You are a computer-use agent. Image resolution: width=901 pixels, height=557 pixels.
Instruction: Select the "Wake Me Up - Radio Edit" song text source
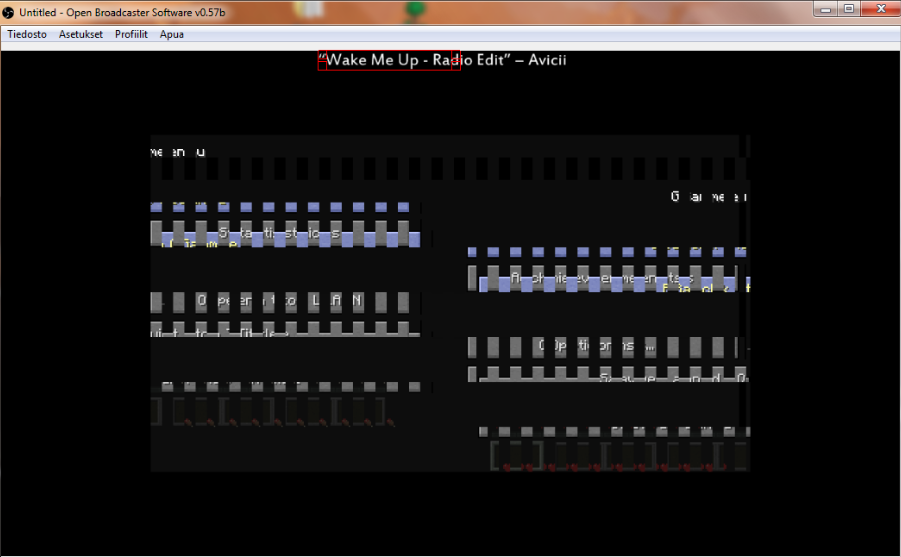pos(442,60)
